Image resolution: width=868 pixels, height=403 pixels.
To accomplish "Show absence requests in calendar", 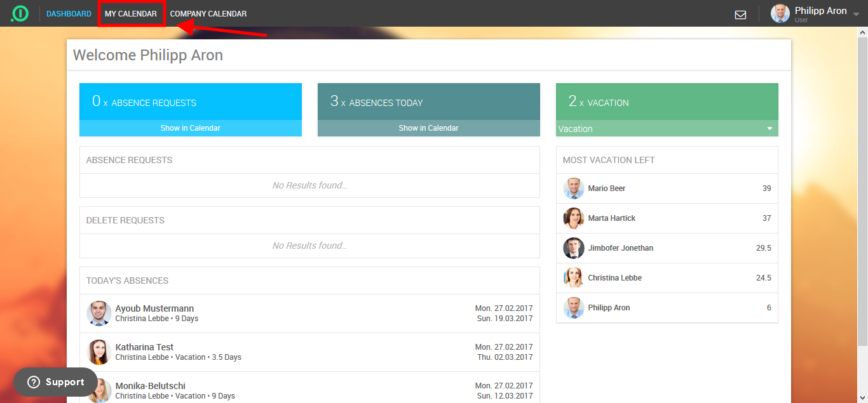I will (190, 128).
